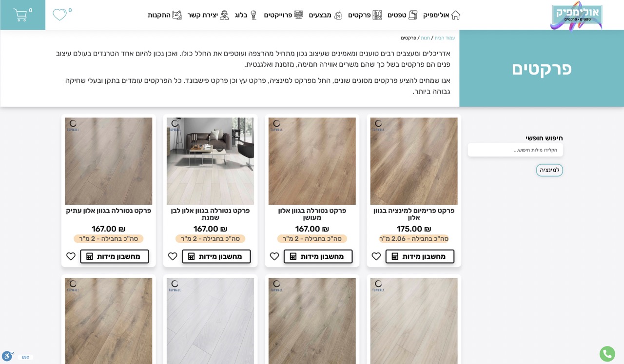Toggle heart on פרקט נטורלה אלון לבן שמנת

173,256
